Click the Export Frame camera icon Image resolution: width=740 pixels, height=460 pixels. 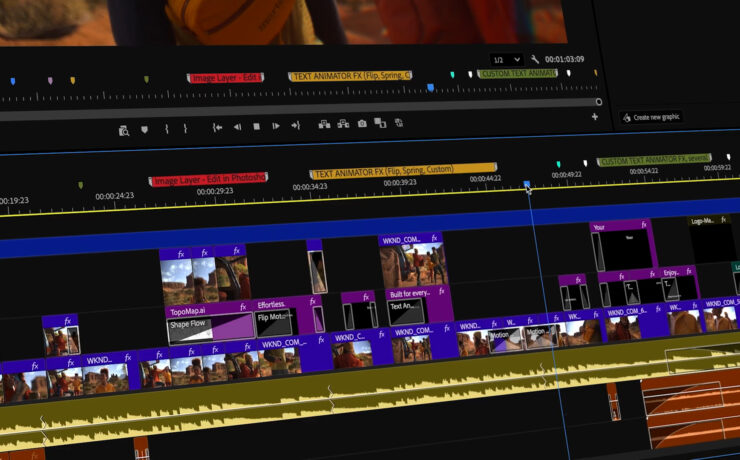[x=362, y=124]
